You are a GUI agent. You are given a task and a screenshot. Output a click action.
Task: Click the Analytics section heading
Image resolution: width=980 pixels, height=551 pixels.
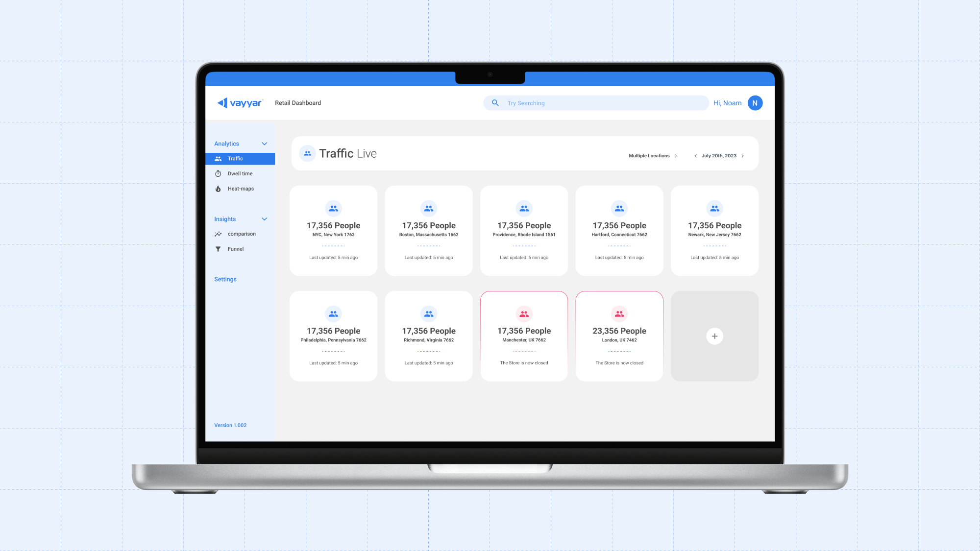pyautogui.click(x=226, y=144)
